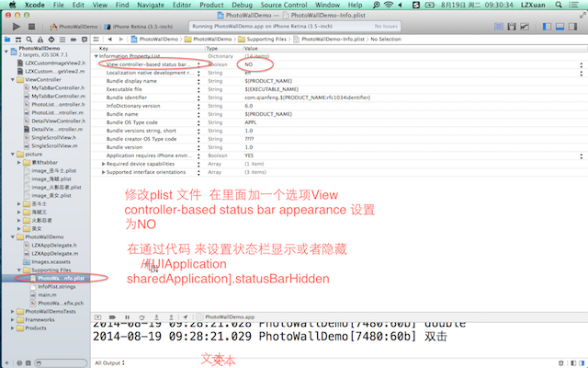Collapse the picture group
Viewport: 588px width, 368px height.
(13, 154)
